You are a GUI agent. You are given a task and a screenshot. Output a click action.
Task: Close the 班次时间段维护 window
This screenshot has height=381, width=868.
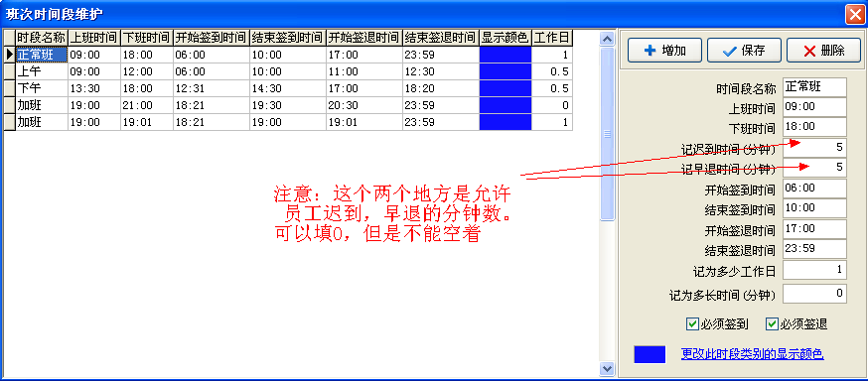[x=855, y=14]
